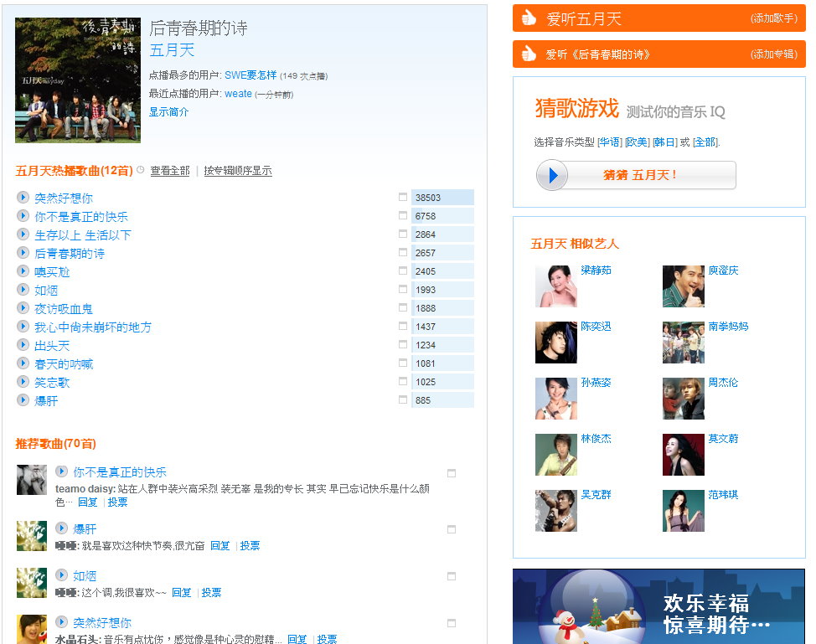Image resolution: width=816 pixels, height=644 pixels.
Task: Open the album cover image 后青春期的诗
Action: click(78, 80)
